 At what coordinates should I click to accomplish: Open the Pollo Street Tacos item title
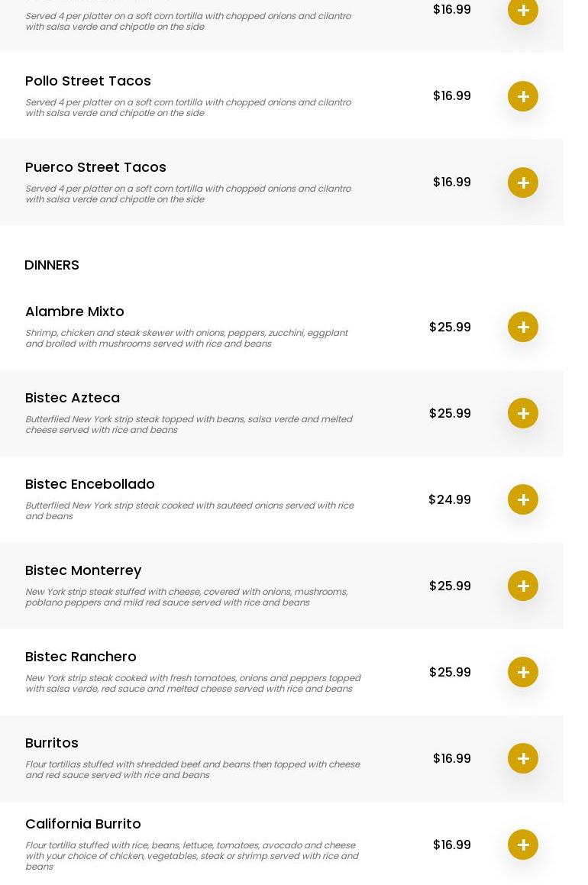pos(88,81)
